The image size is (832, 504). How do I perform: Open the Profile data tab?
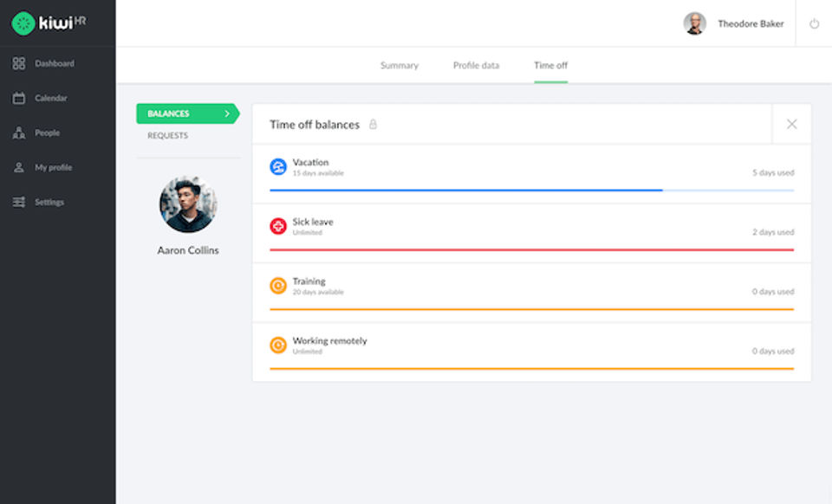click(x=476, y=66)
